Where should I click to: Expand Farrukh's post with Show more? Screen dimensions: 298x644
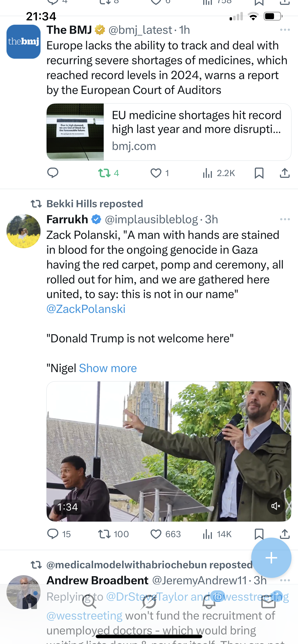108,368
